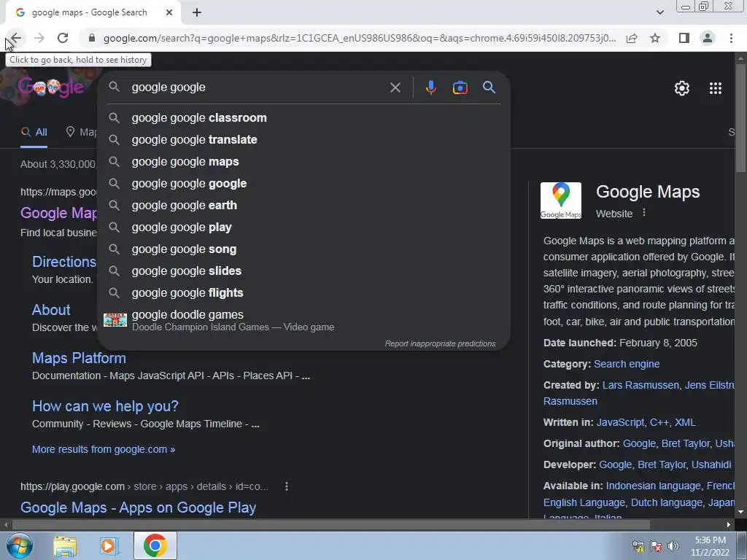Choose the 'google google flights' suggestion
The height and width of the screenshot is (560, 747).
pyautogui.click(x=304, y=293)
